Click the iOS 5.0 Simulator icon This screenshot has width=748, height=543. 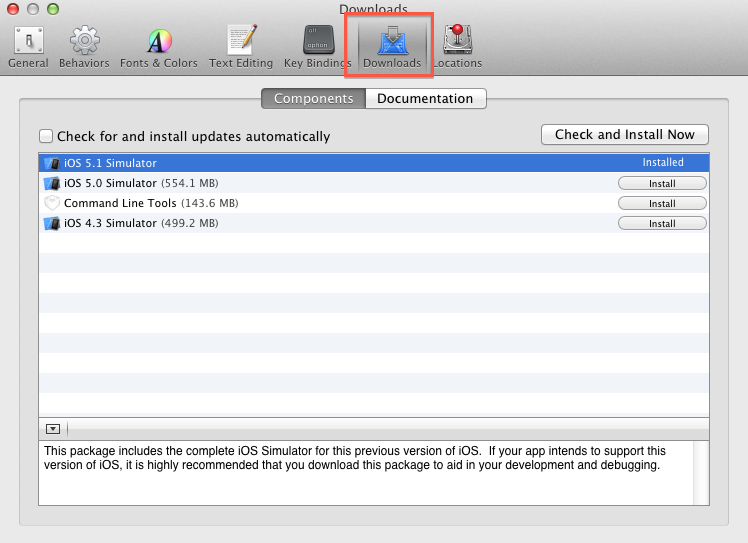pyautogui.click(x=52, y=183)
